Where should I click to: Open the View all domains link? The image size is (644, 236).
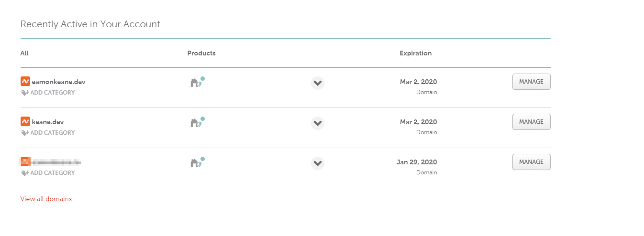[x=46, y=199]
